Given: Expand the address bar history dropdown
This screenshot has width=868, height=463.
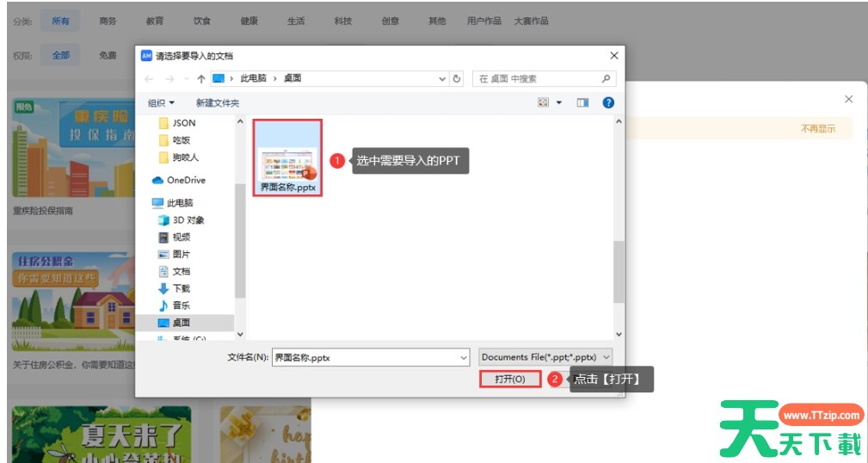Looking at the screenshot, I should (442, 78).
